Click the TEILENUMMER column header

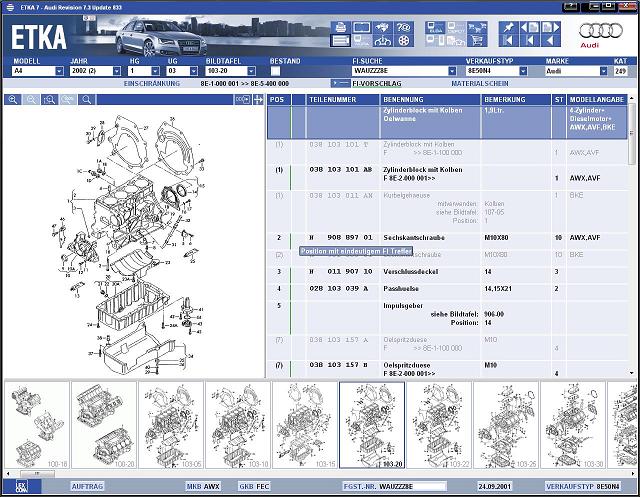[342, 100]
